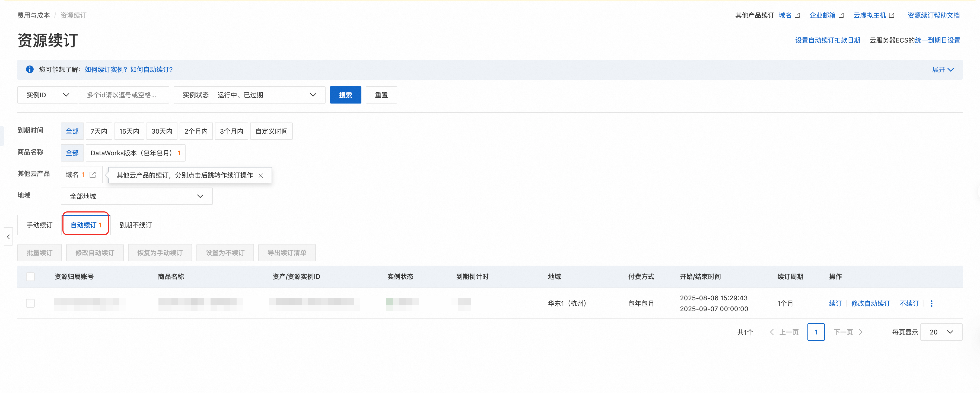The width and height of the screenshot is (980, 393).
Task: Tick the checkbox for the first resource row
Action: (30, 303)
